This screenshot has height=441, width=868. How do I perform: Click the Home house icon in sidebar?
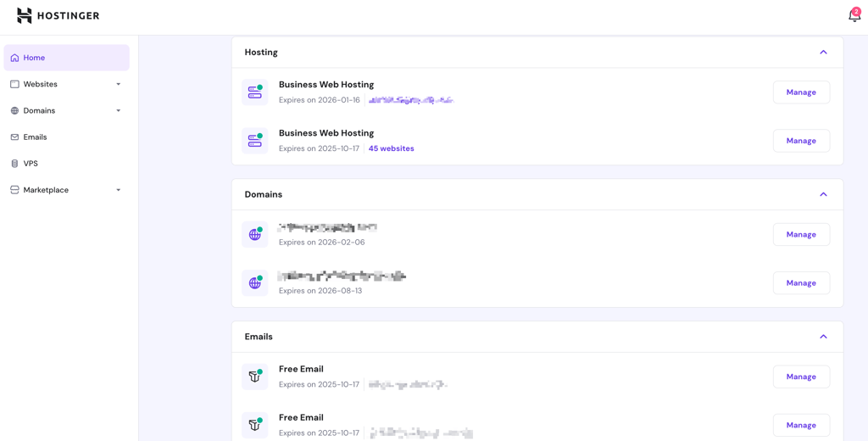click(15, 58)
